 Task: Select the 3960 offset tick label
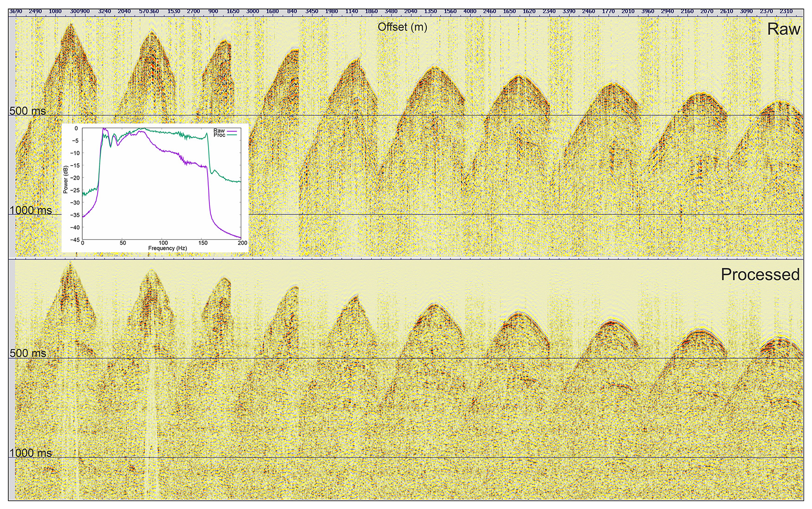pyautogui.click(x=647, y=11)
